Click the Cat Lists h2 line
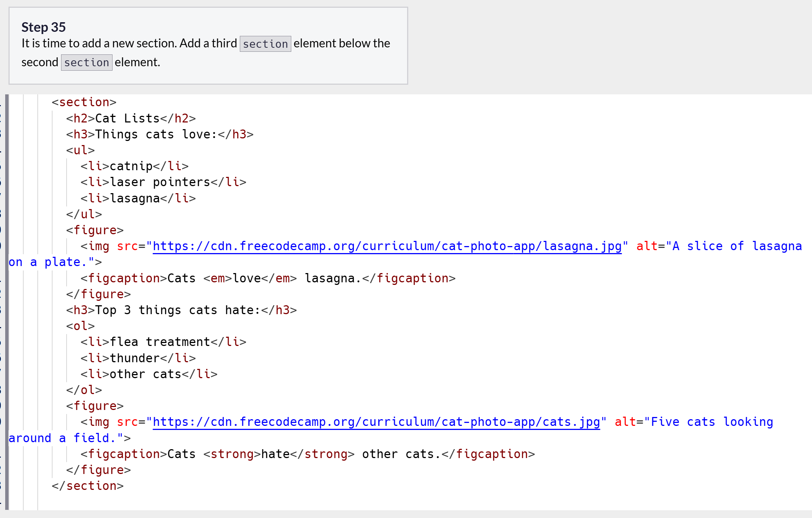Viewport: 812px width, 518px height. pyautogui.click(x=131, y=118)
